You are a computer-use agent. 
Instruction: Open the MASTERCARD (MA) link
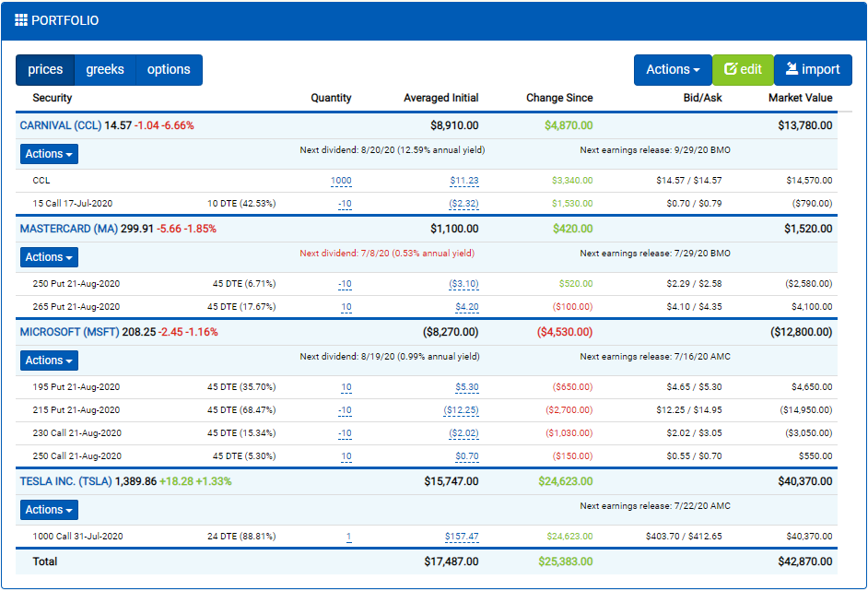click(x=68, y=229)
